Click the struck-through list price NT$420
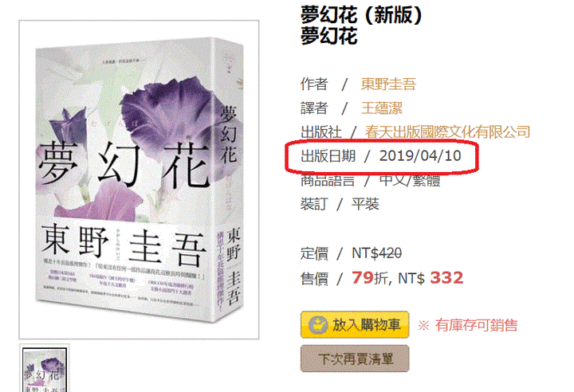Viewport: 574px width, 392px height. click(376, 253)
